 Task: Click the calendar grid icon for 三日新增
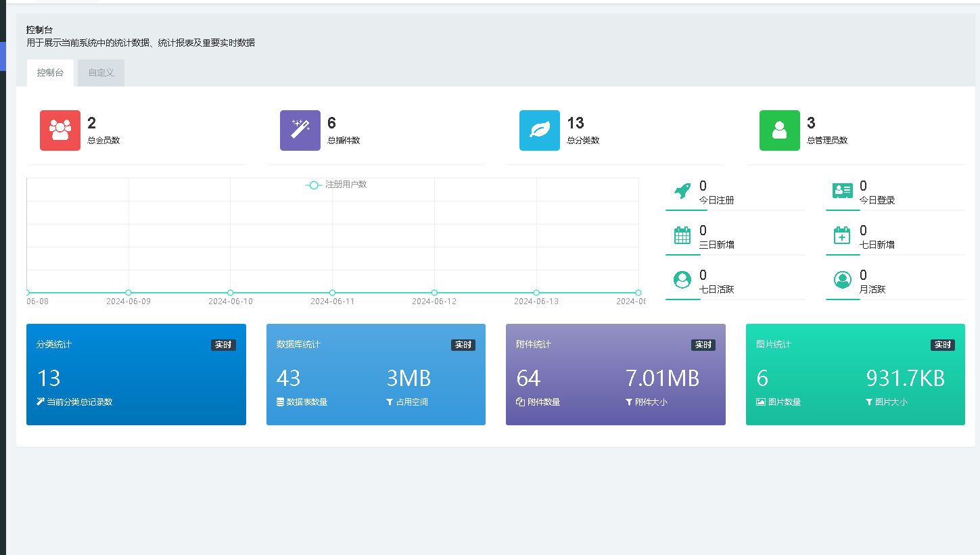[x=682, y=235]
